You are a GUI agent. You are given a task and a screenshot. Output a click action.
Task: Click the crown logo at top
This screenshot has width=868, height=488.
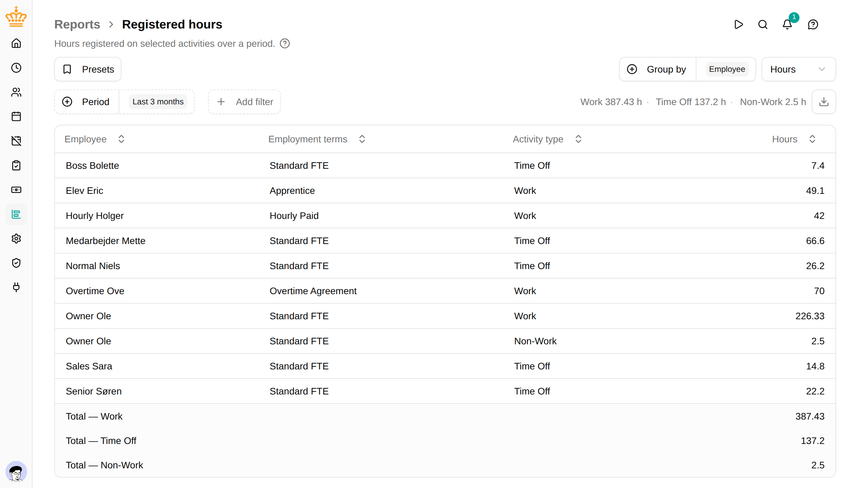coord(16,16)
